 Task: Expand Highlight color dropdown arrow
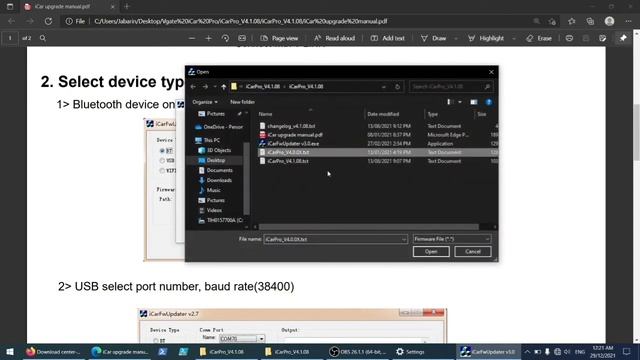click(513, 38)
